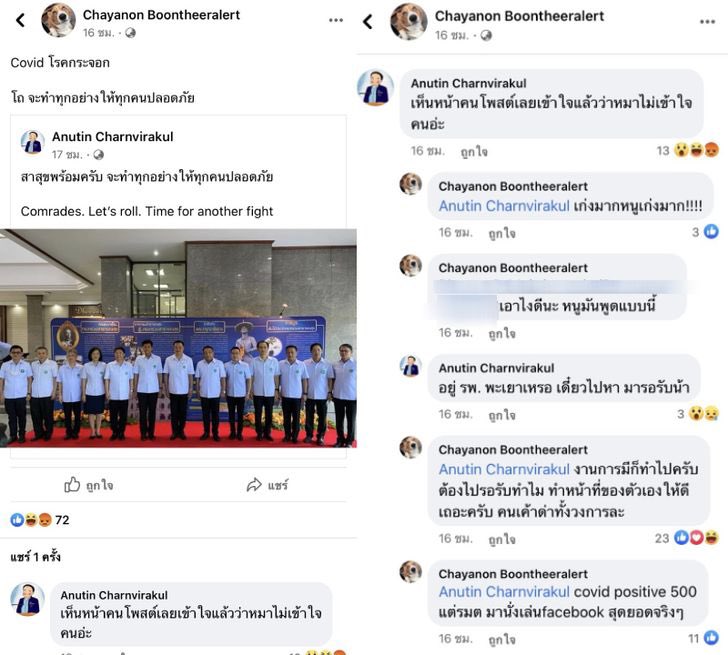The height and width of the screenshot is (655, 728).
Task: View the 13 reactions on Anutin's first comment
Action: pyautogui.click(x=687, y=150)
